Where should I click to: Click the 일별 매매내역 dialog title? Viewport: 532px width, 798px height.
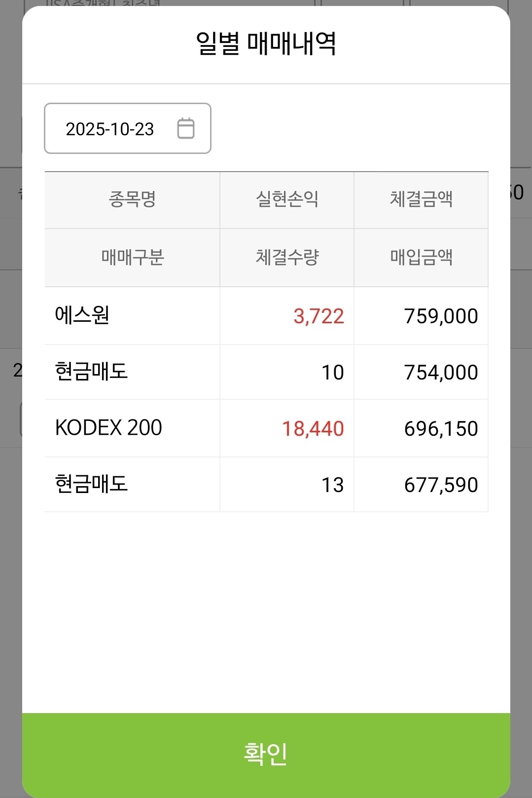click(x=266, y=43)
